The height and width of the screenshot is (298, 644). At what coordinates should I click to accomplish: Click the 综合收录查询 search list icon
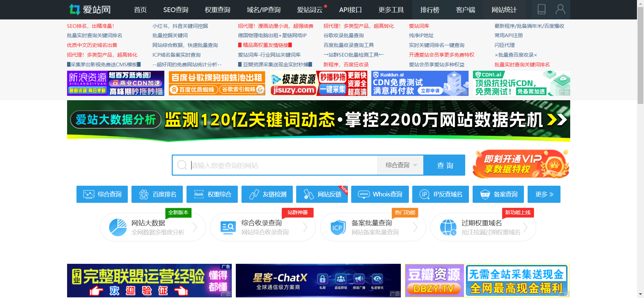tap(228, 227)
